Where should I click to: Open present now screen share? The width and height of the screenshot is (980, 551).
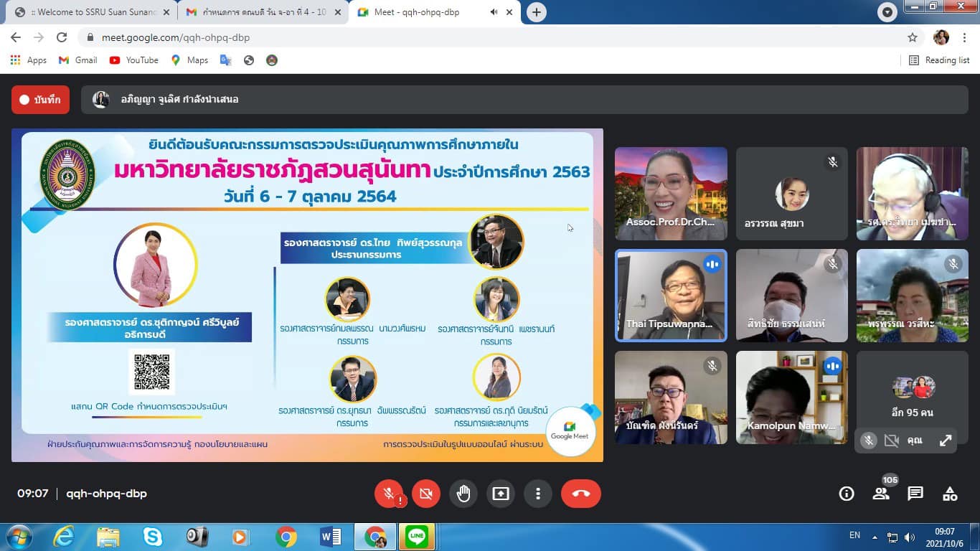coord(500,494)
